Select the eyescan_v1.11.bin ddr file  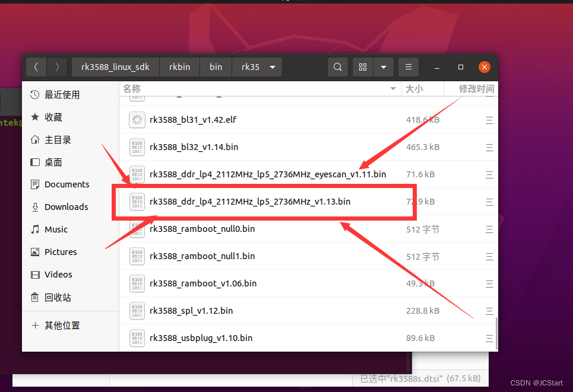click(308, 174)
